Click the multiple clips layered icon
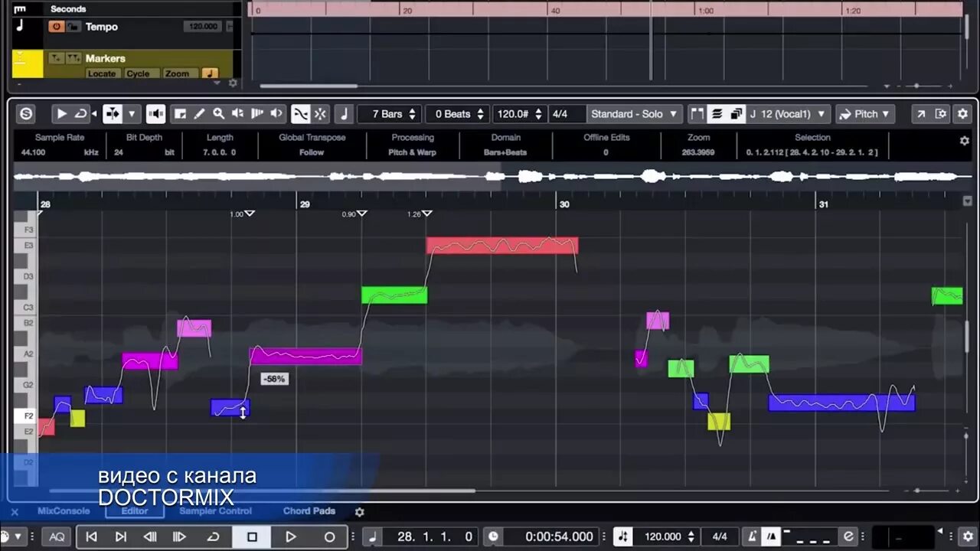This screenshot has height=551, width=980. click(x=737, y=114)
